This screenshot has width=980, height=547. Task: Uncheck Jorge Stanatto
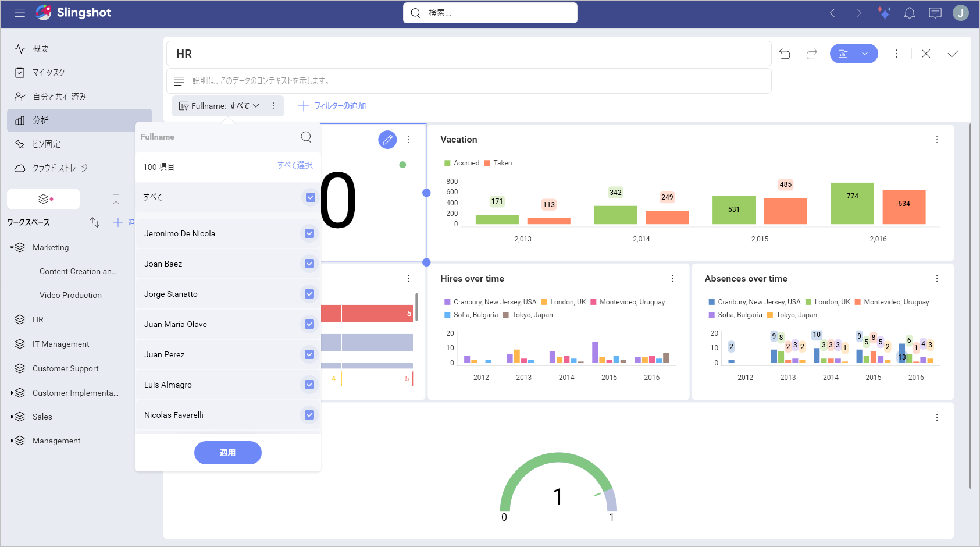pos(309,294)
